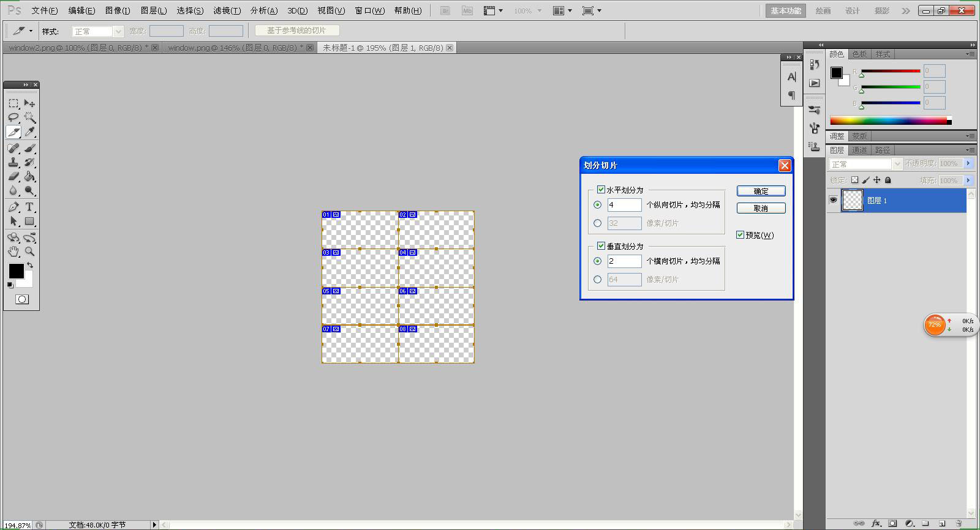
Task: Open the 图像 menu
Action: [x=118, y=11]
